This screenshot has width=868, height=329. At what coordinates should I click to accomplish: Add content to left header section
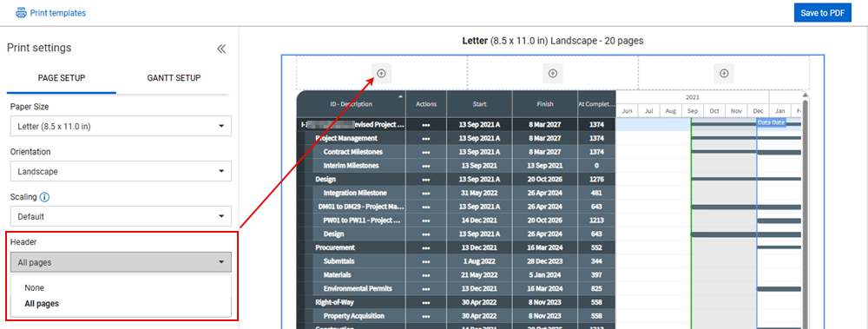pyautogui.click(x=381, y=73)
